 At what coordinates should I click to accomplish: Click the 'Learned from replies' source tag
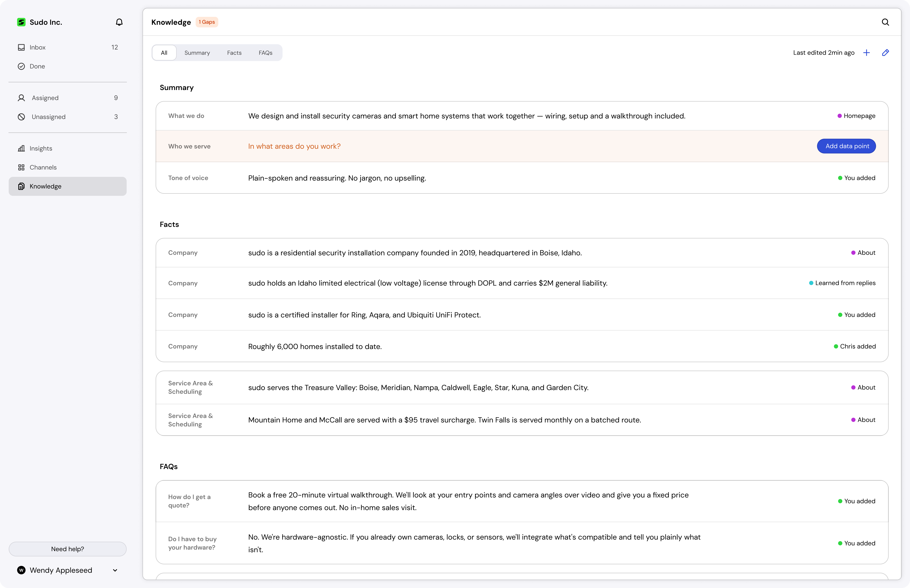point(842,283)
